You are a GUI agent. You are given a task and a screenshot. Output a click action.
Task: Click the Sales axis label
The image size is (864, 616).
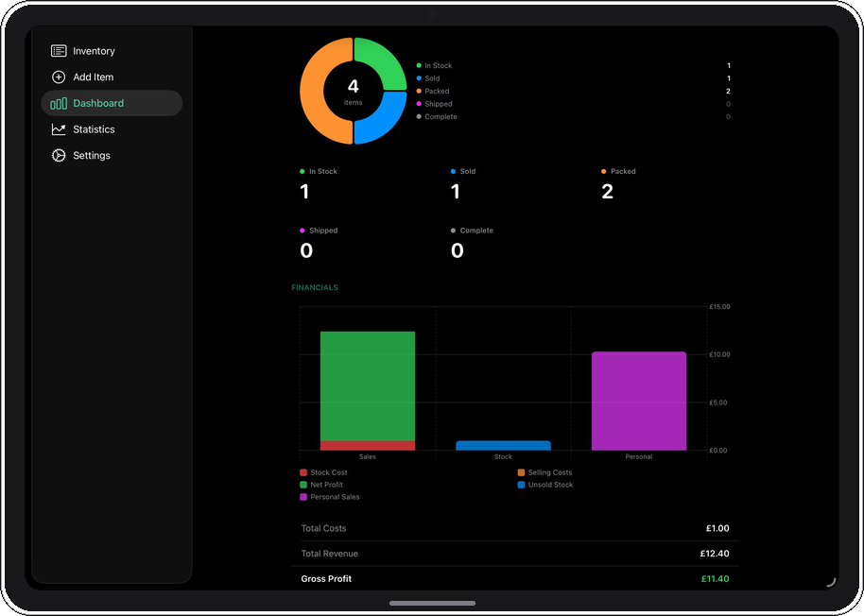click(x=368, y=456)
